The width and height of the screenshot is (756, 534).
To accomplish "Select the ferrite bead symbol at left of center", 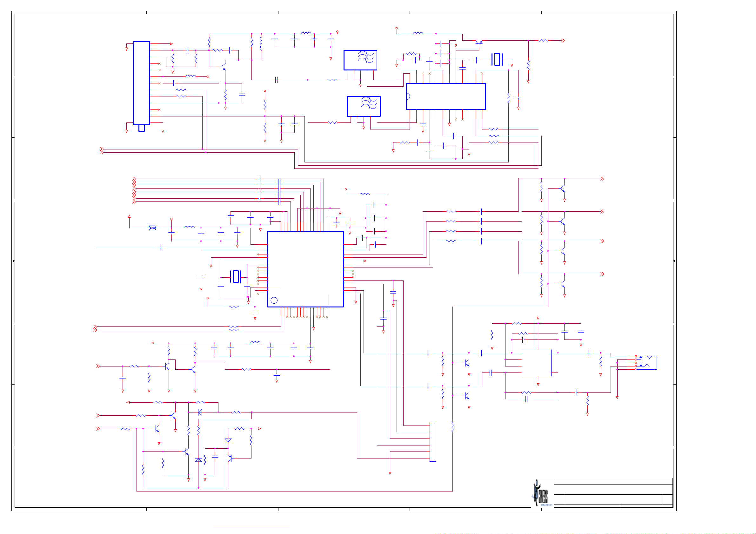I will 152,228.
